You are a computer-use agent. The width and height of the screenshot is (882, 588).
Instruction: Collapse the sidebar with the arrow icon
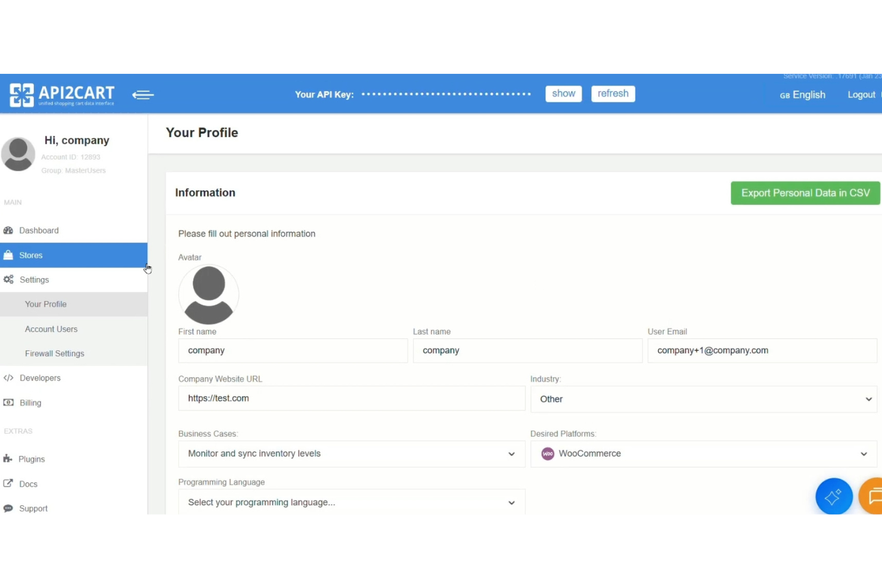click(x=142, y=94)
